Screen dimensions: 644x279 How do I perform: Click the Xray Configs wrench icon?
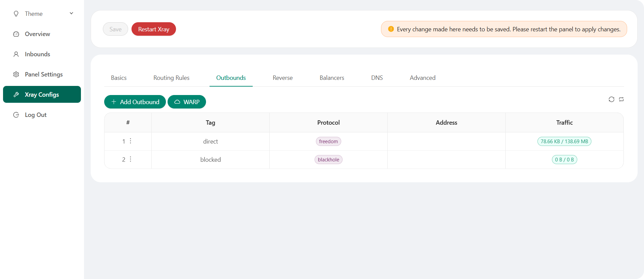16,95
